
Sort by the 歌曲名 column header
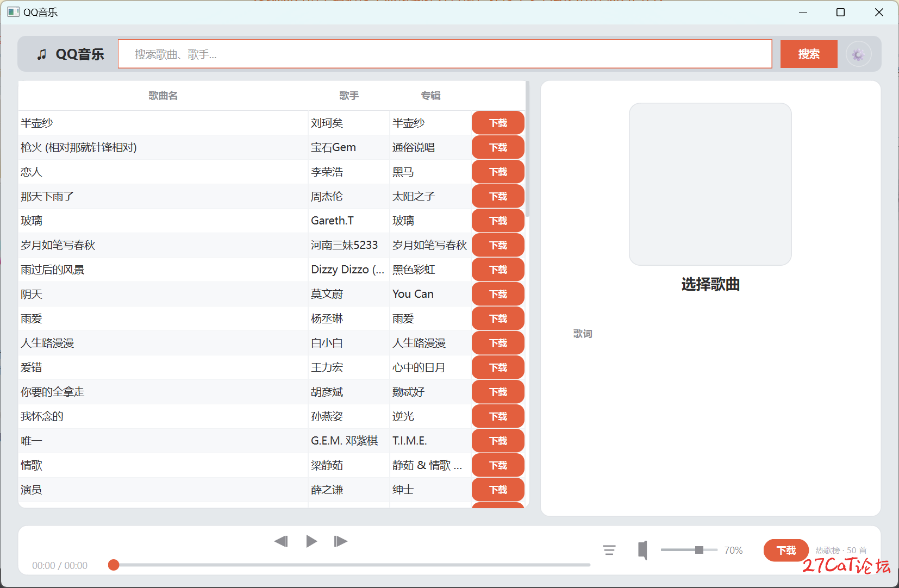pos(163,96)
